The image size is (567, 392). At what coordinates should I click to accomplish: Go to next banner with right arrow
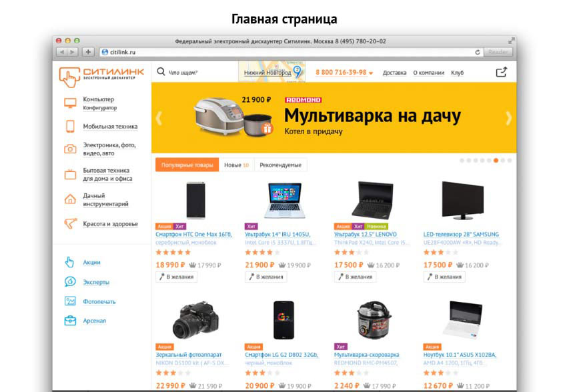tap(508, 118)
